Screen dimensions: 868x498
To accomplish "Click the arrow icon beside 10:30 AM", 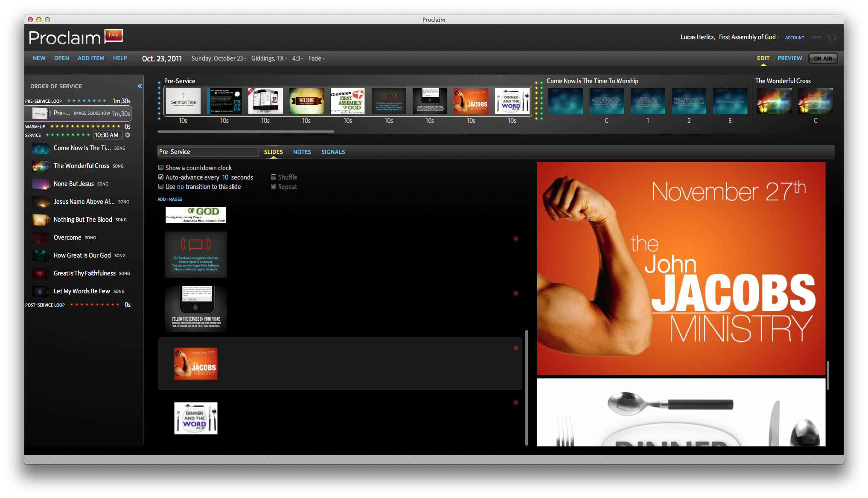I will click(x=127, y=135).
